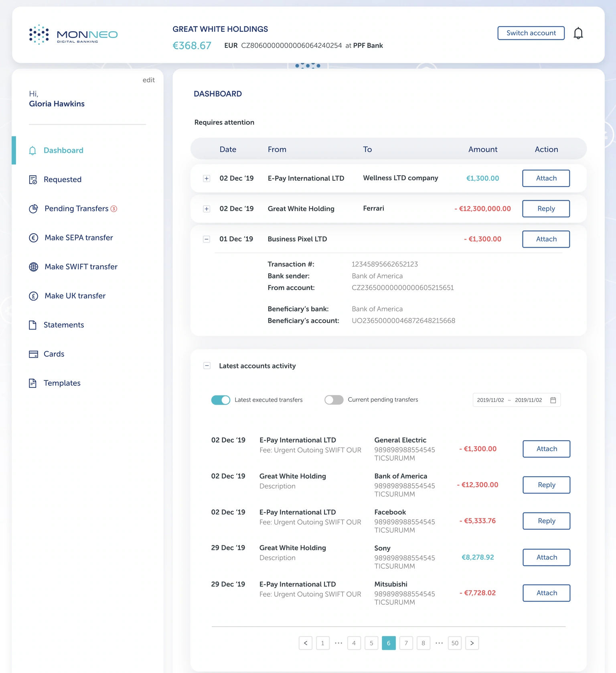Attach to the General Electric transfer

(x=546, y=449)
